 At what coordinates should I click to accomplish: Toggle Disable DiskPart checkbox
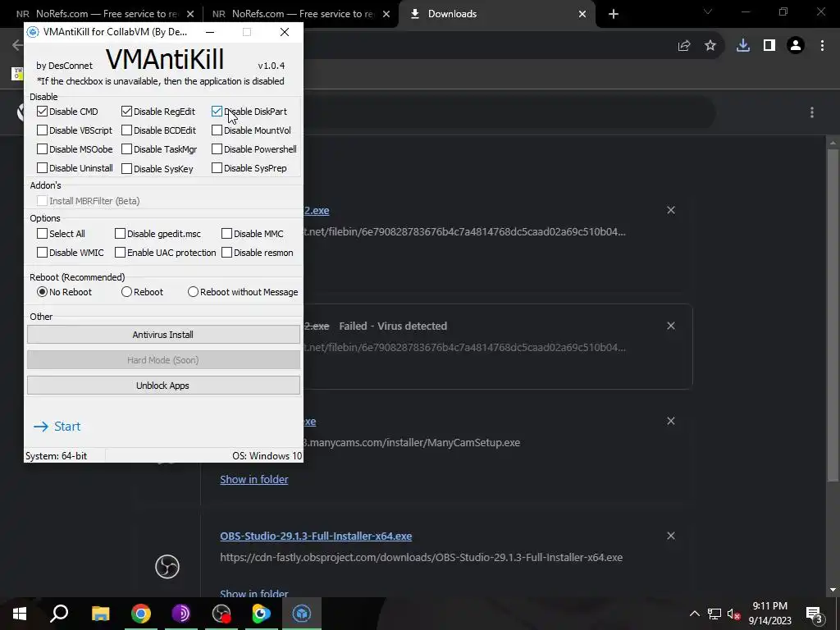217,112
